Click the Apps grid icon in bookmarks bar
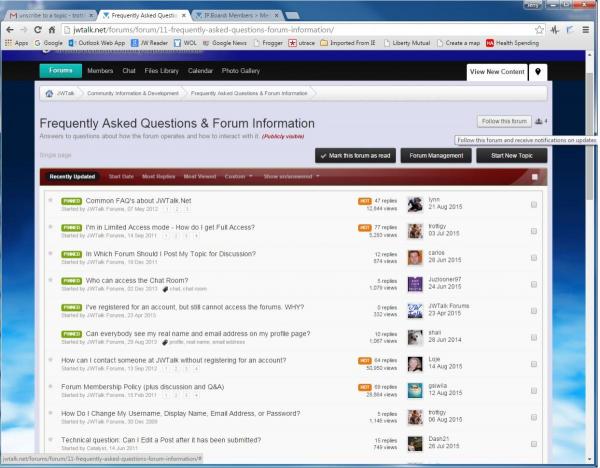This screenshot has height=468, width=600. [8, 43]
